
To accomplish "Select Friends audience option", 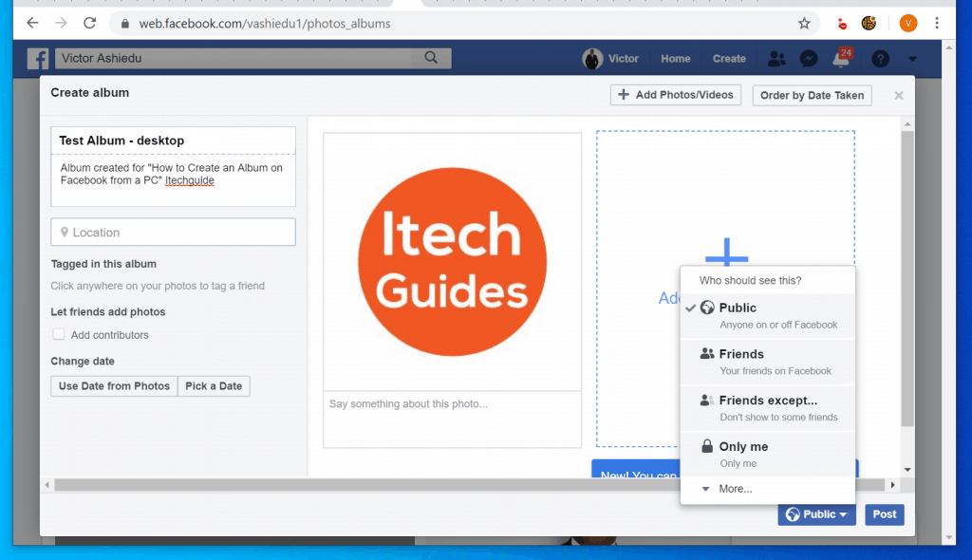I will [x=767, y=363].
